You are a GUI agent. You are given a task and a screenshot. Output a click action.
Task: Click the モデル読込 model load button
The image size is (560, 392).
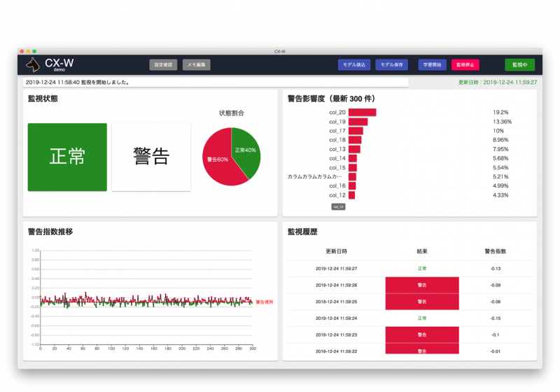[x=354, y=64]
